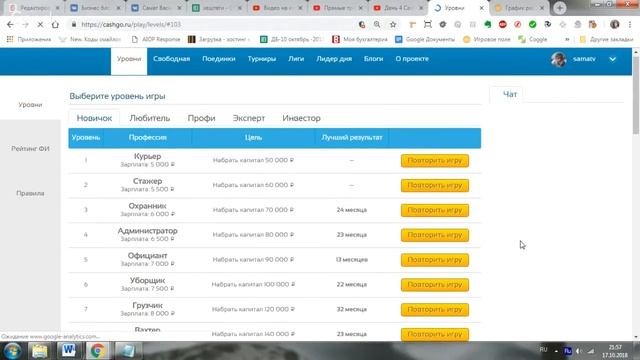Open the browser home page icon

(x=55, y=24)
